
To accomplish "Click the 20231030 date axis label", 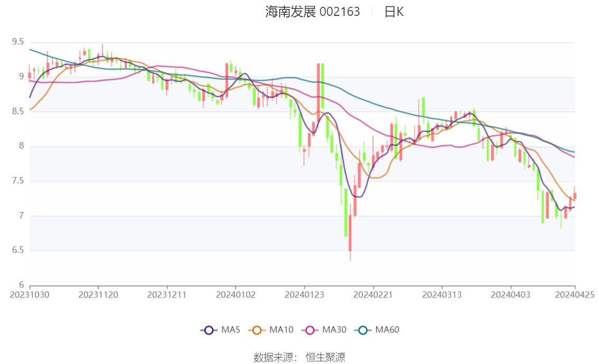I will (30, 295).
